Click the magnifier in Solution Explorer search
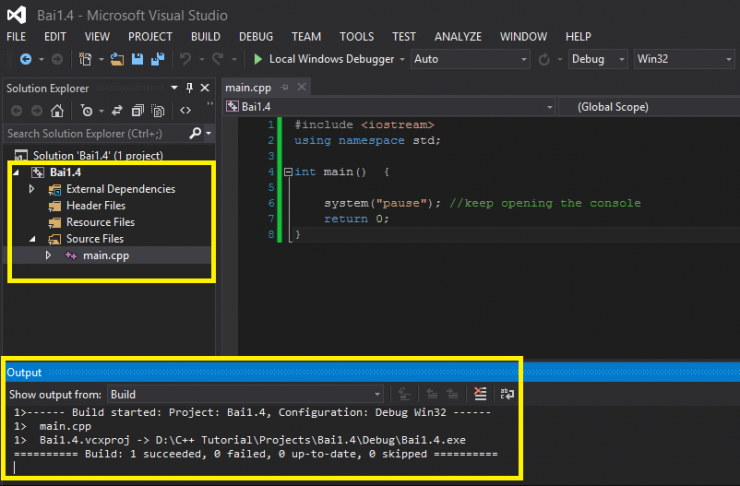Viewport: 740px width, 486px height. click(195, 134)
